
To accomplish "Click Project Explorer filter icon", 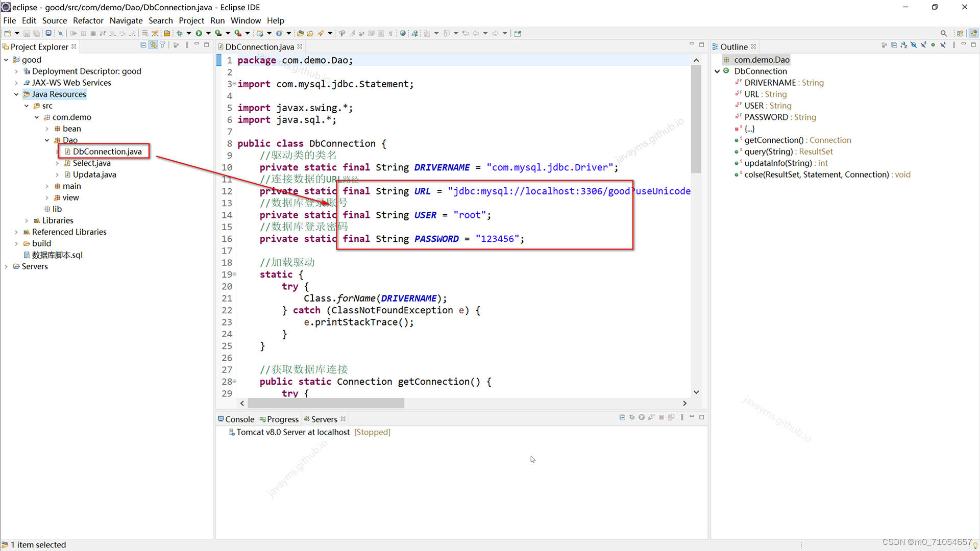I will coord(163,45).
